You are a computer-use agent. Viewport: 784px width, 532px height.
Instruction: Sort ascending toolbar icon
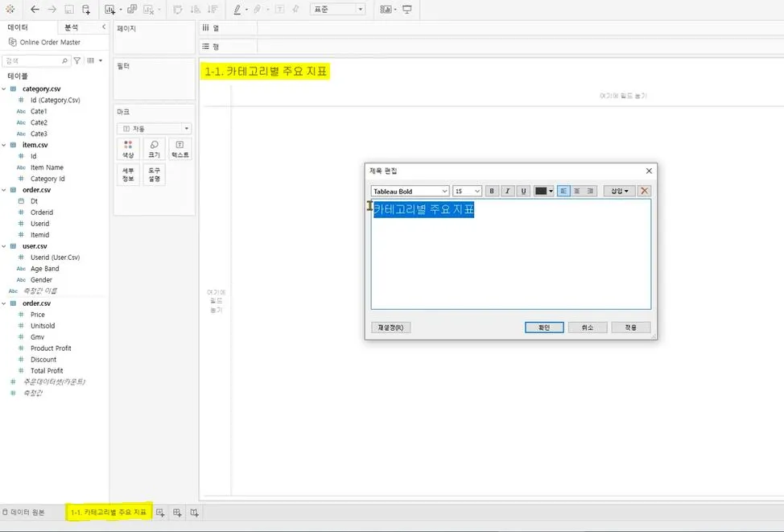point(196,10)
